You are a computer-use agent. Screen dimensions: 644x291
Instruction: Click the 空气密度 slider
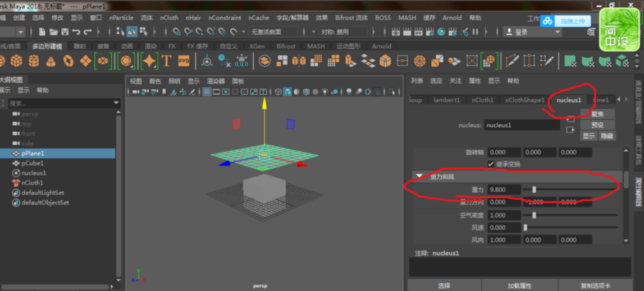[x=570, y=215]
